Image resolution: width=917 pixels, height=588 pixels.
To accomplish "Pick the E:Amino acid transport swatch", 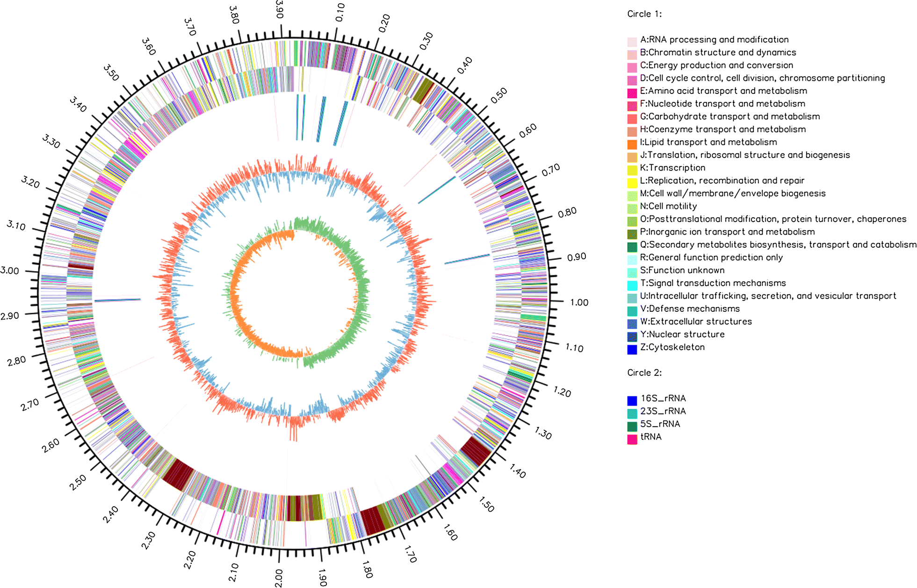I will 632,93.
